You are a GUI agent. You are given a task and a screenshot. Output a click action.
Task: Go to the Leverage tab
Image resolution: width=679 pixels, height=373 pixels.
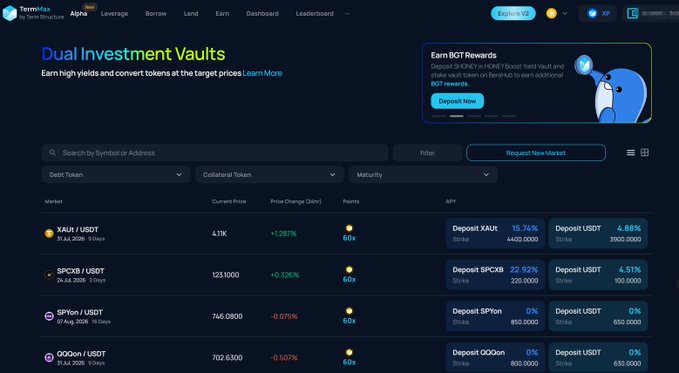point(114,13)
